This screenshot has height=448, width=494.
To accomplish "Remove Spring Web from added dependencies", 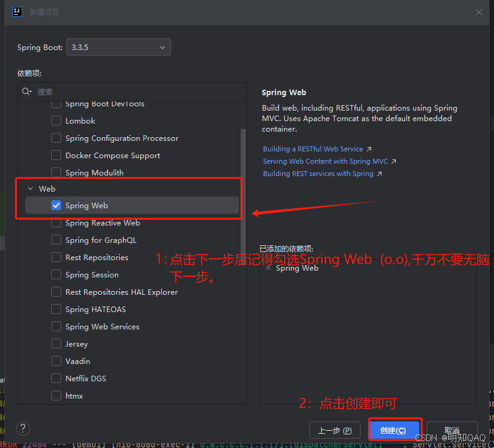I will [268, 268].
